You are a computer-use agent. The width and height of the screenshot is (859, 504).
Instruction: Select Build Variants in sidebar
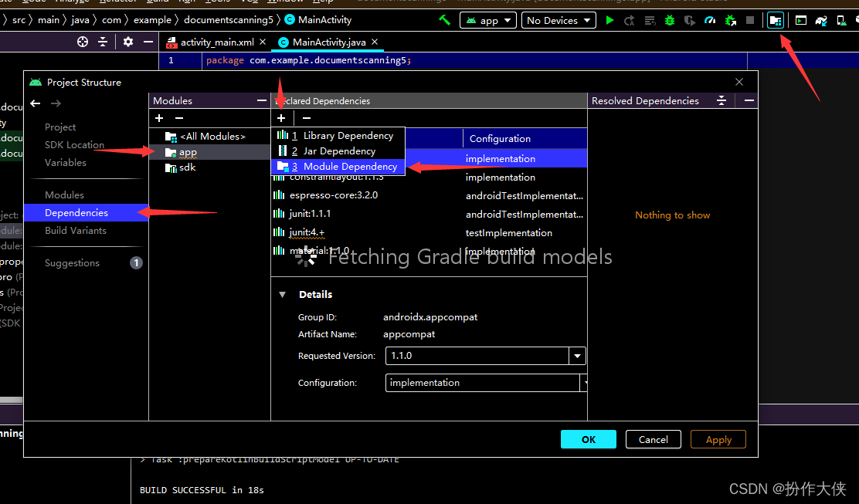76,230
